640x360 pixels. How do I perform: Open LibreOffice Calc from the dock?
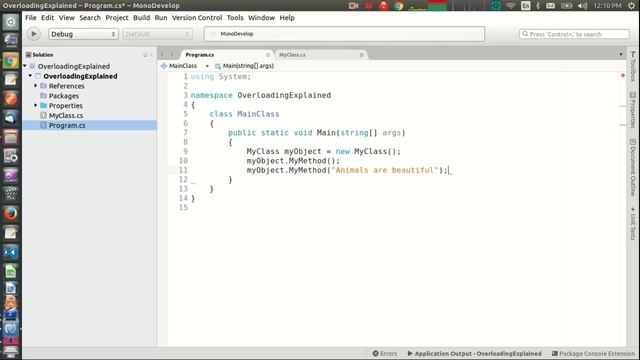pos(11,271)
